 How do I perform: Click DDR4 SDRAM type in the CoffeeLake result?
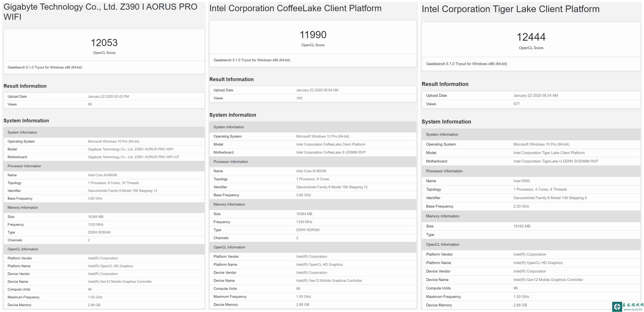(308, 230)
